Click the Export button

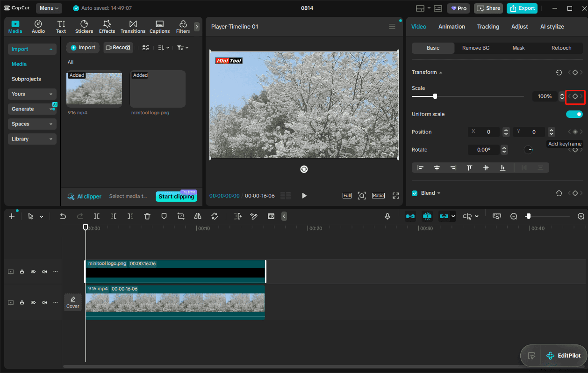522,8
